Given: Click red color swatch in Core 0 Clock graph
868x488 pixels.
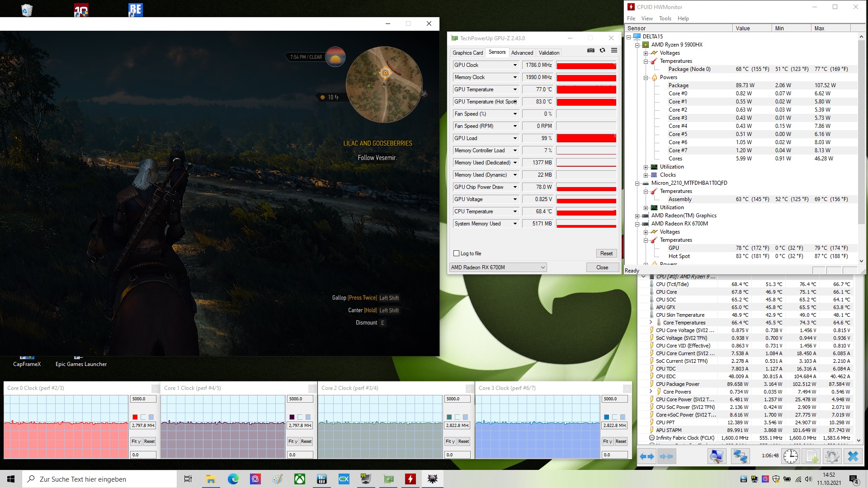Looking at the screenshot, I should [135, 417].
